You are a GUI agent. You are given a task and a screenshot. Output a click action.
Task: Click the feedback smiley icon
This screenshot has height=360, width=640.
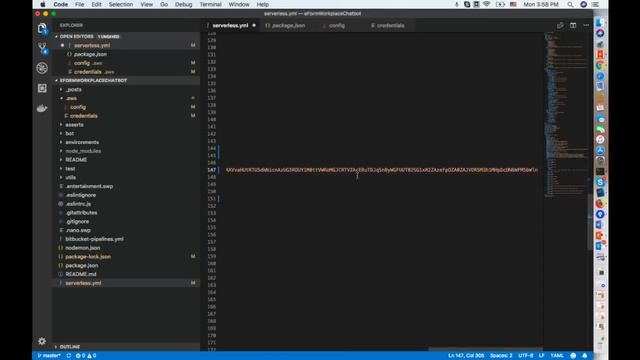[x=573, y=356]
